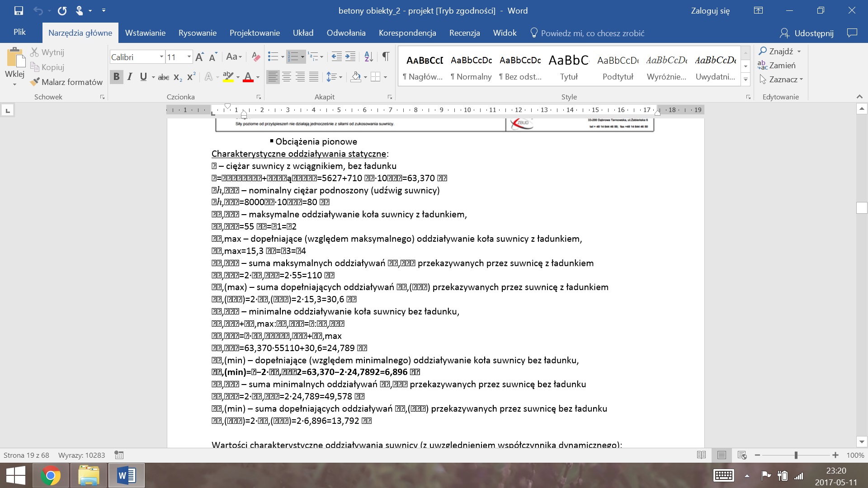Screen dimensions: 868x488
Task: Center the paragraph text
Action: click(x=287, y=77)
